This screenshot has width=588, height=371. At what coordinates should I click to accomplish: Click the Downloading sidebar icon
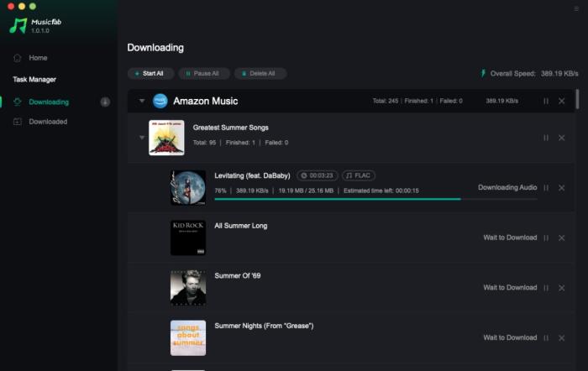(18, 102)
